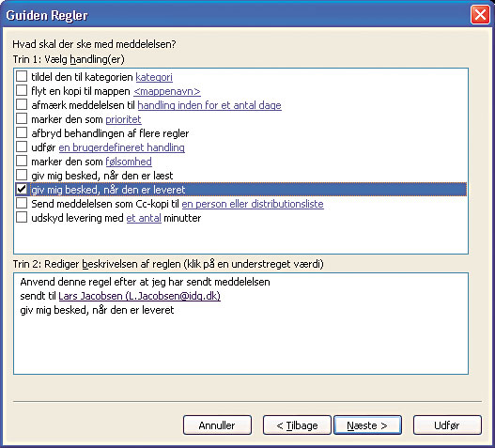Click the 'prioritet' link
Screen dimensions: 495x448
(x=123, y=119)
